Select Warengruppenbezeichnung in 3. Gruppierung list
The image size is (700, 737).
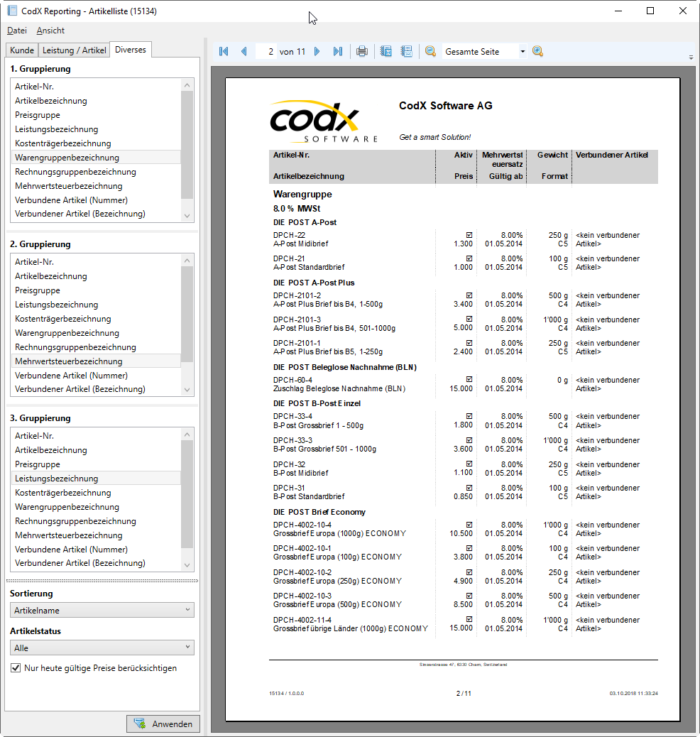tap(96, 507)
